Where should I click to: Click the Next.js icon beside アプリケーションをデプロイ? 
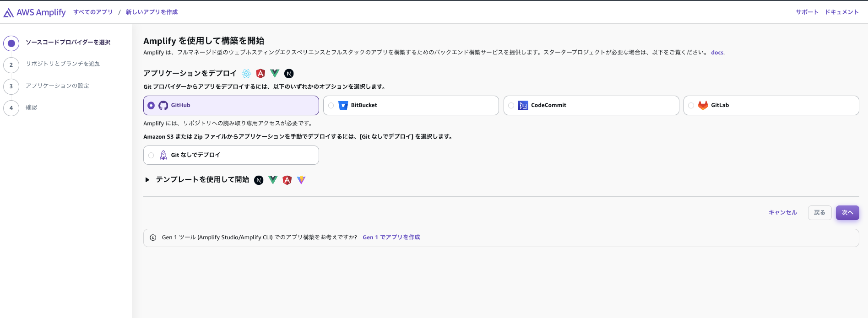coord(289,74)
